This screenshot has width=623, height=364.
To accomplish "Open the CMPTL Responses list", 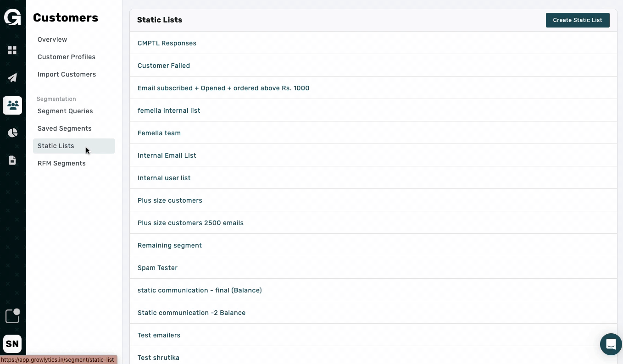I will 167,43.
